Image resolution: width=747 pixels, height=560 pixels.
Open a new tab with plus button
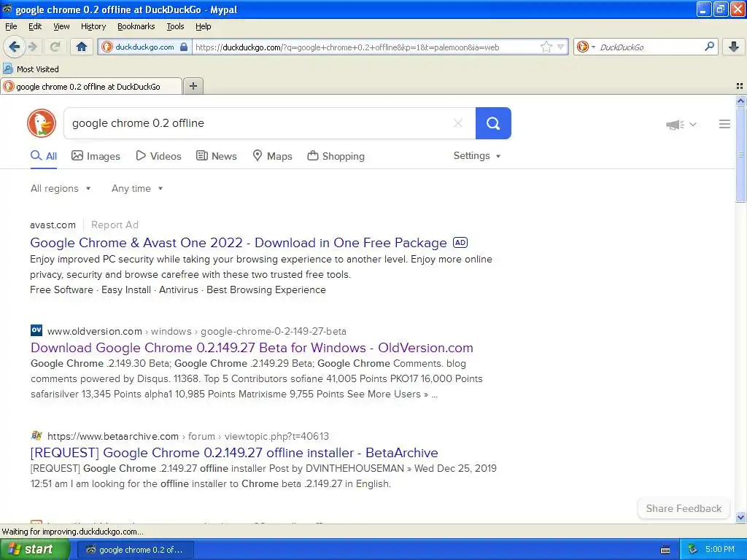[193, 86]
